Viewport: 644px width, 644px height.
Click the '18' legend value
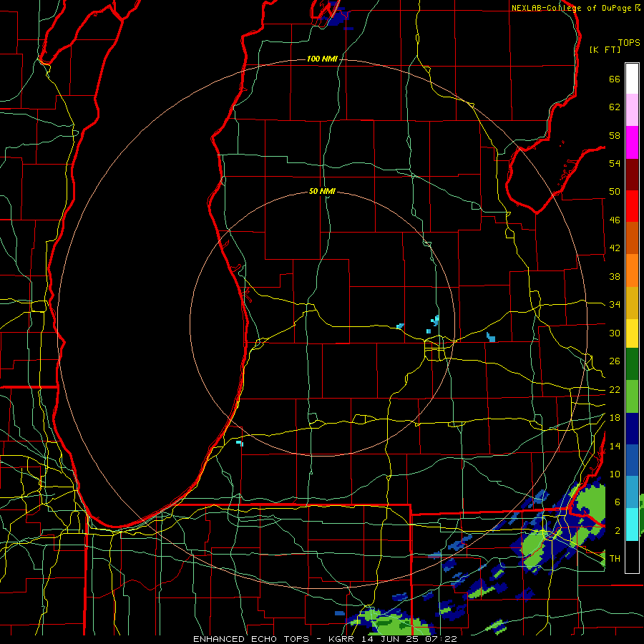click(615, 418)
